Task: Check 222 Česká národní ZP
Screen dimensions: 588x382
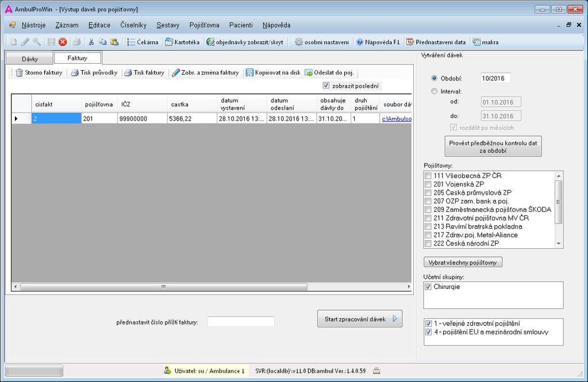Action: [x=428, y=244]
